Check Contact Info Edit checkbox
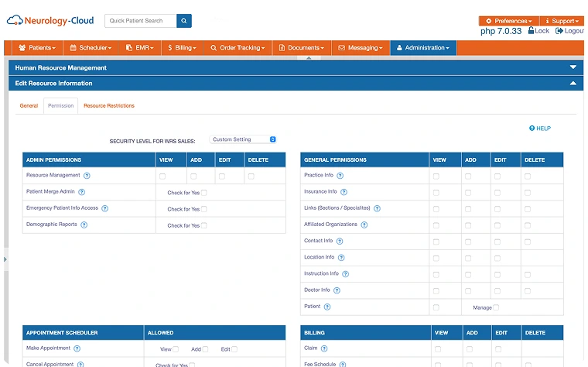 (x=497, y=242)
